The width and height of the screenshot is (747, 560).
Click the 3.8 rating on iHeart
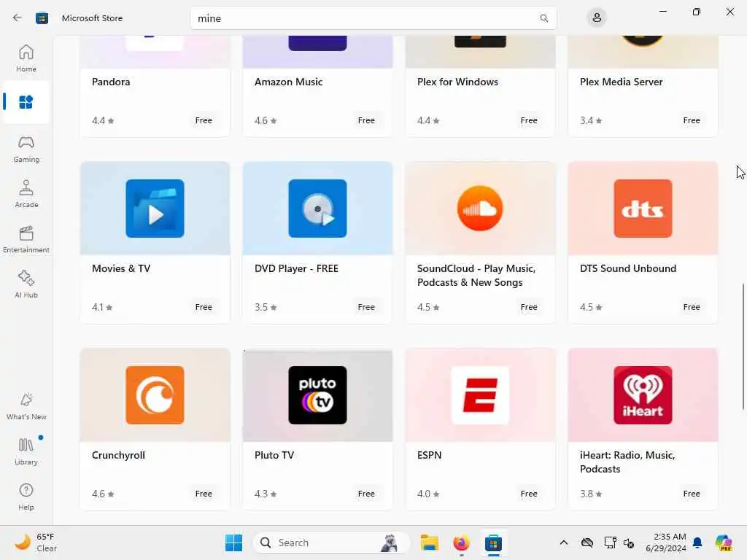pos(591,494)
